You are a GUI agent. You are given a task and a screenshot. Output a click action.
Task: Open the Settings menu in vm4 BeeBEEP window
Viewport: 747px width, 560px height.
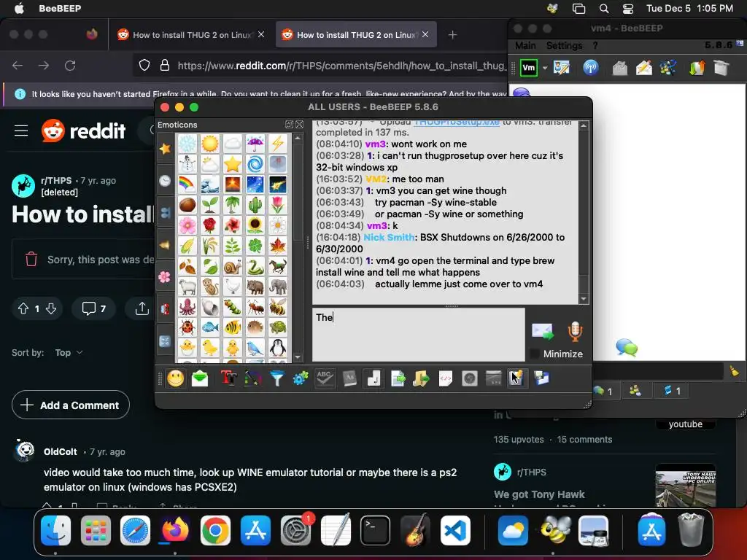click(564, 46)
